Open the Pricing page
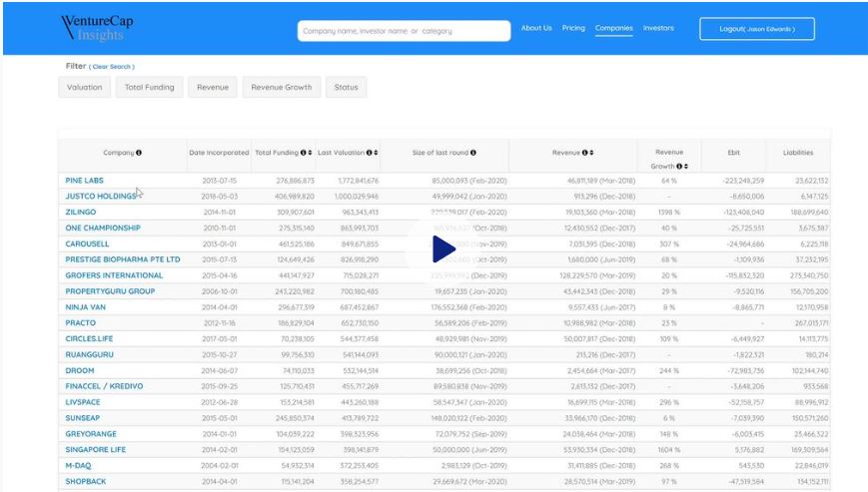The width and height of the screenshot is (868, 492). coord(573,28)
